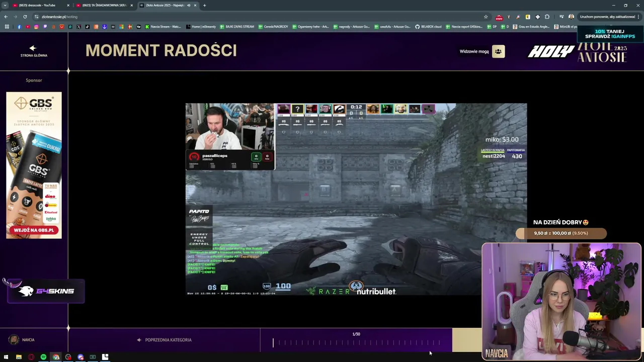Open the Windows Start menu
This screenshot has height=362, width=644.
pos(6,357)
